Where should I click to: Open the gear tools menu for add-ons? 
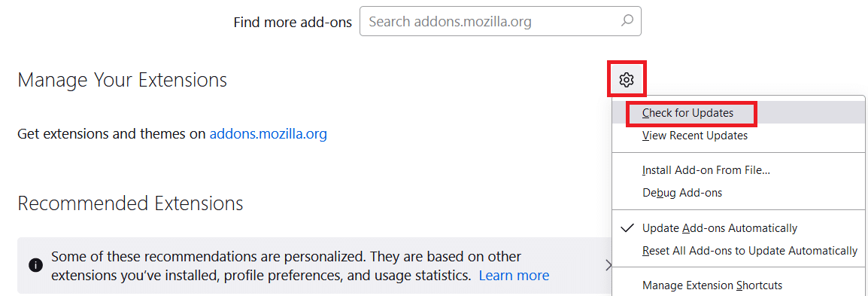point(626,80)
